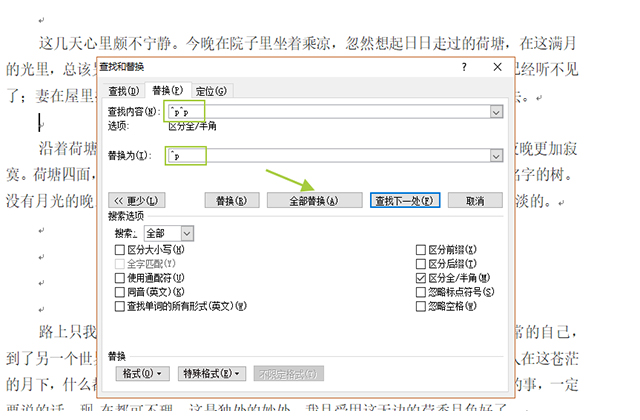640x420 pixels.
Task: Switch to the 查找(D) tab
Action: pos(124,91)
